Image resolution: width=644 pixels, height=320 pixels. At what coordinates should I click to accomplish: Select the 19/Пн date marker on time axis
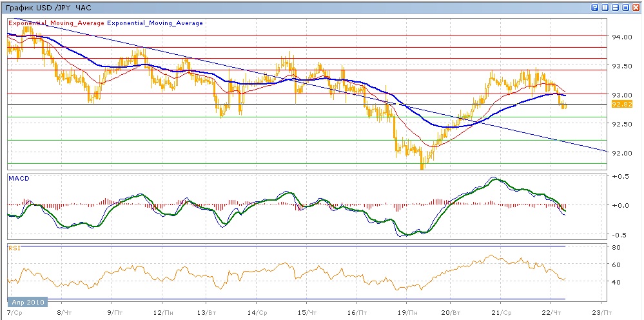point(406,312)
